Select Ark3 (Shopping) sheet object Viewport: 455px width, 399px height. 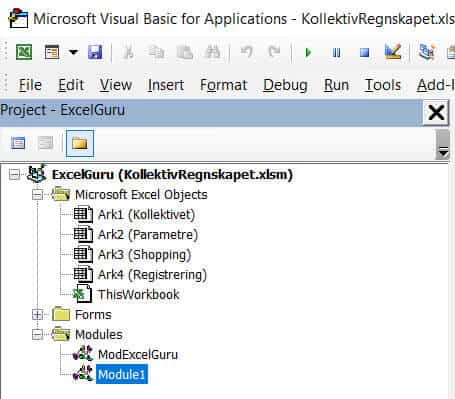pyautogui.click(x=144, y=255)
